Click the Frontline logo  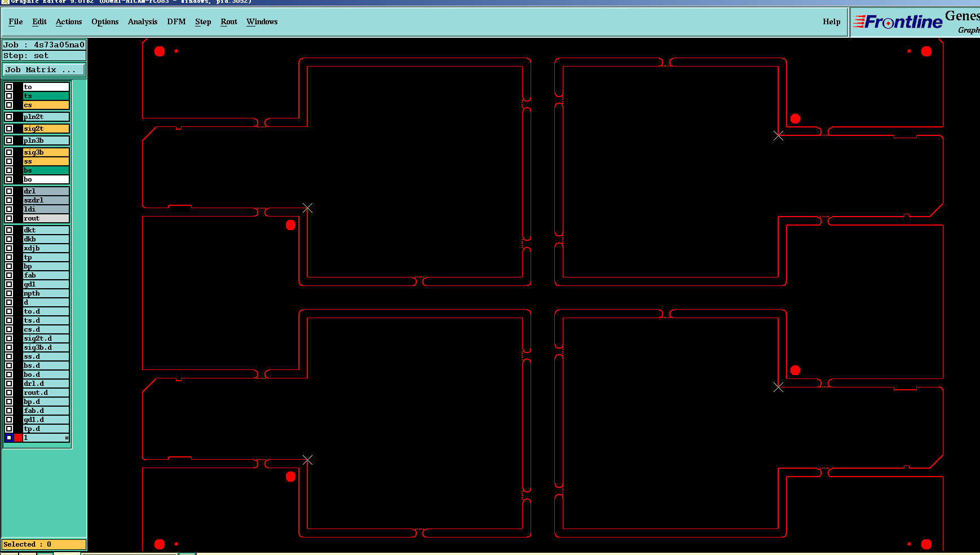click(898, 22)
